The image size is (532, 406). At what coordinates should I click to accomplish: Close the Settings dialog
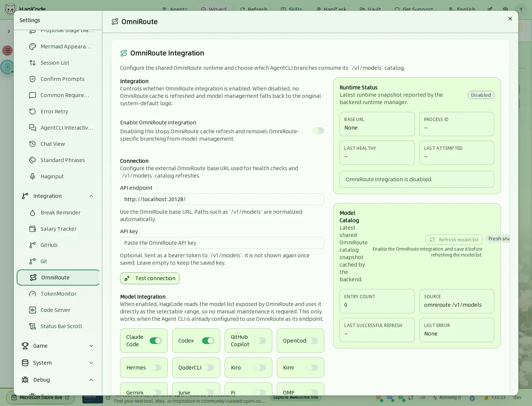click(x=510, y=19)
